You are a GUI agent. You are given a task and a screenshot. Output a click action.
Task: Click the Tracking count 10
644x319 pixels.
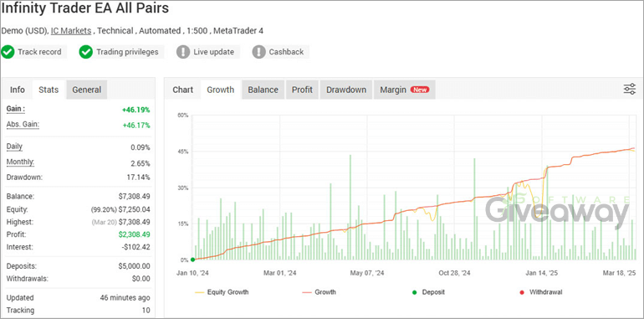click(x=146, y=311)
